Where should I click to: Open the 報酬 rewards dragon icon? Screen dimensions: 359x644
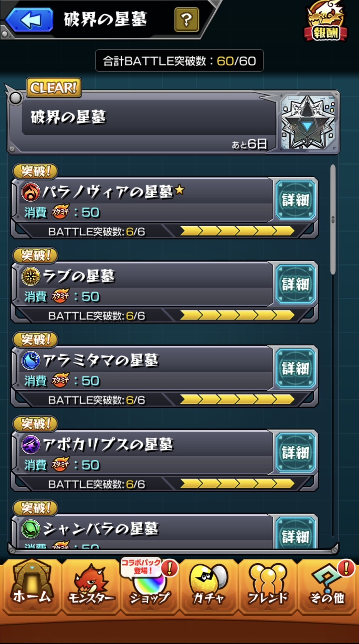(x=326, y=21)
